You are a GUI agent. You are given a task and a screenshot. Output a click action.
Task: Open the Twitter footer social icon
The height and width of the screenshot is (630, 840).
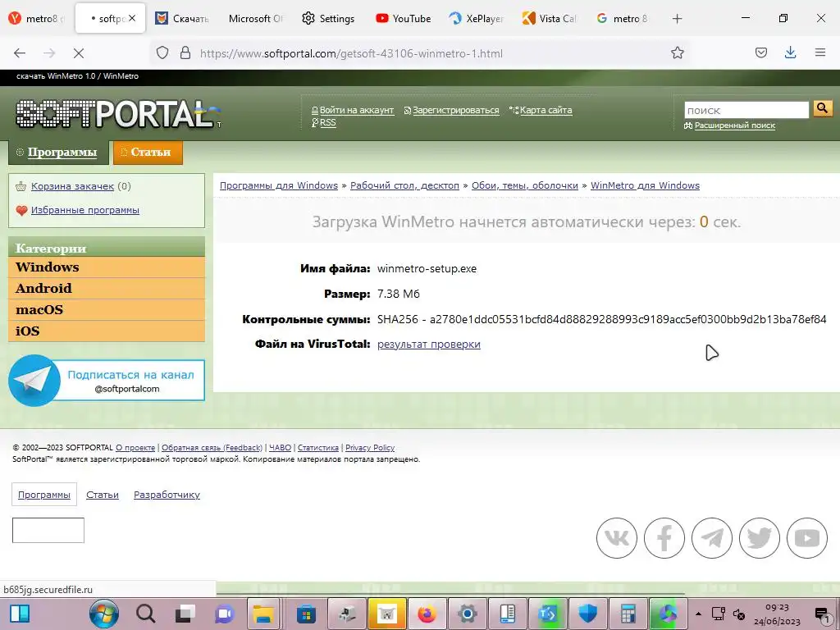coord(760,538)
